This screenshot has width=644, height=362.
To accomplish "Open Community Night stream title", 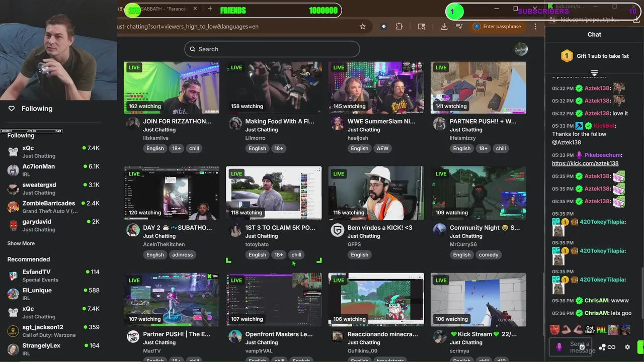I will click(x=485, y=228).
